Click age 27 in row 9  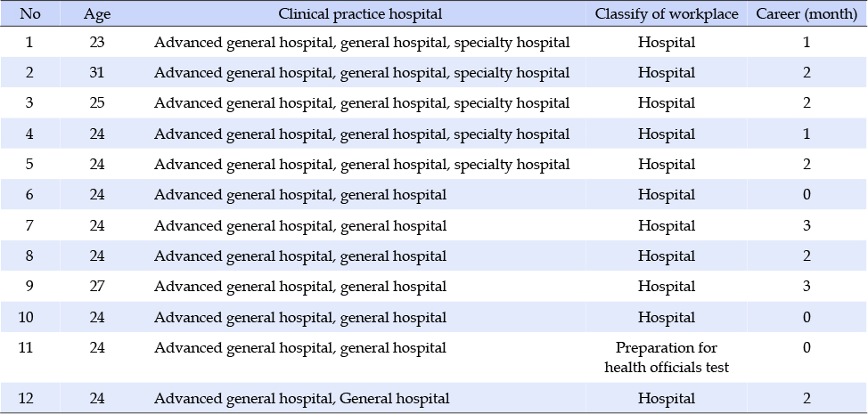pyautogui.click(x=97, y=287)
